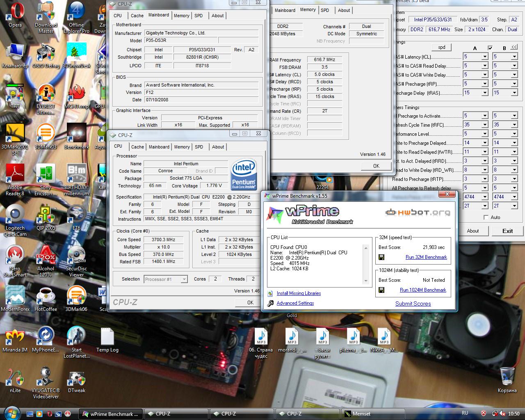
Task: Open the O&O Defrag shortcut
Action: 46,55
